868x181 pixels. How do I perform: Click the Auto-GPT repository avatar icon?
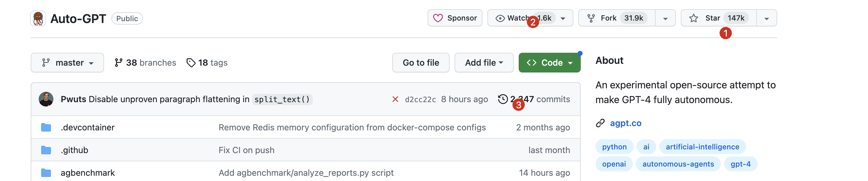click(x=38, y=18)
